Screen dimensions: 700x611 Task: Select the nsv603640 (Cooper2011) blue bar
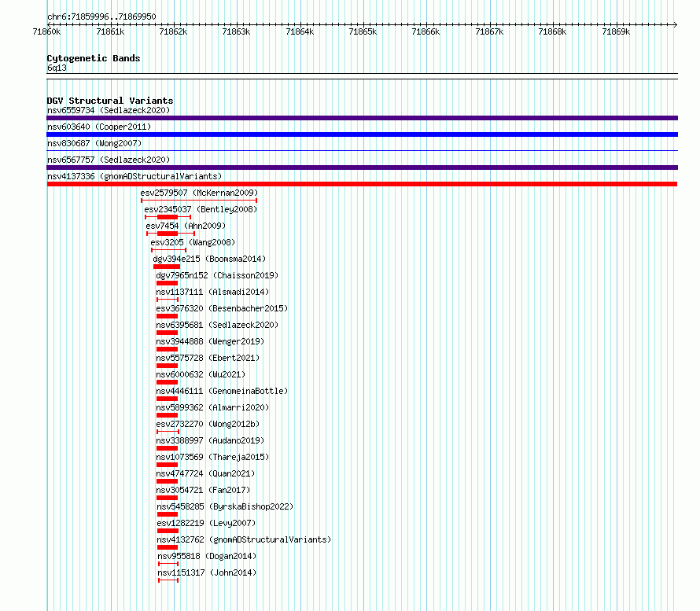(362, 134)
